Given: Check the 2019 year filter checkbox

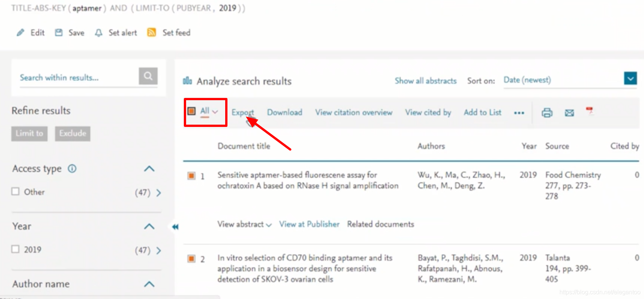Looking at the screenshot, I should click(15, 249).
